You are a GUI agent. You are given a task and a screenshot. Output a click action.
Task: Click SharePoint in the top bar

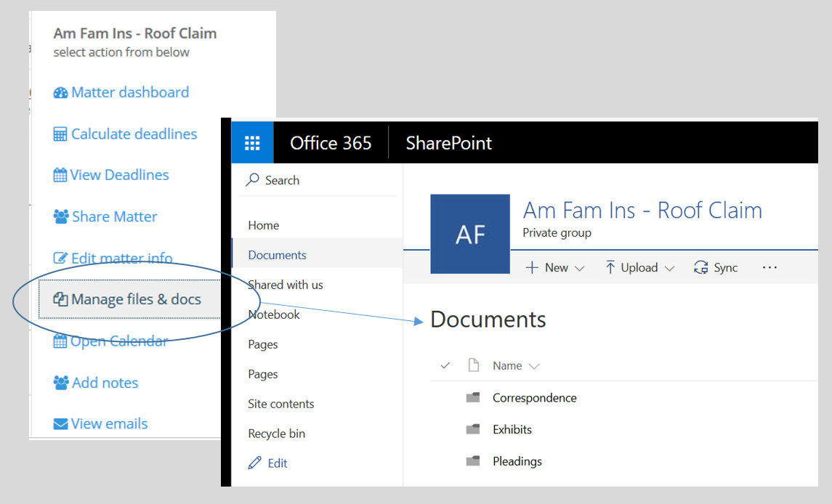point(448,142)
